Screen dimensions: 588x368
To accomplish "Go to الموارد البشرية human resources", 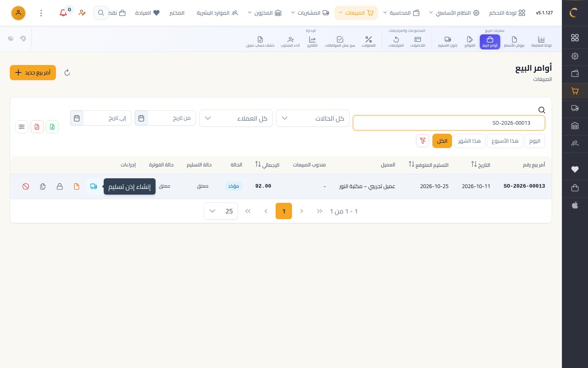I will pos(217,13).
